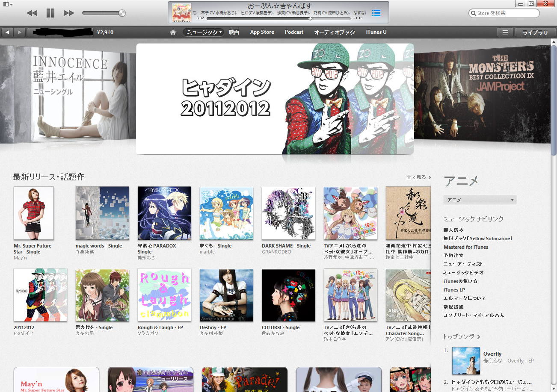Open iTunesの使い方 link
Image resolution: width=557 pixels, height=392 pixels.
[461, 281]
